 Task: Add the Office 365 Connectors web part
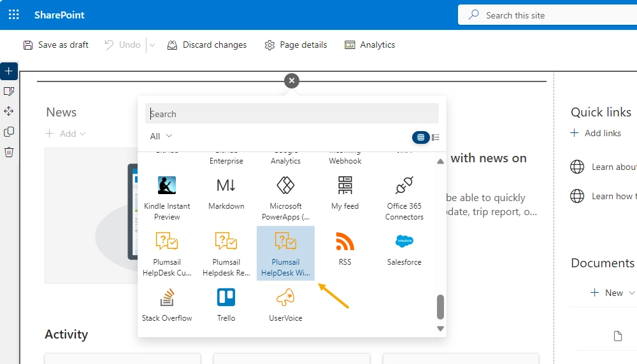404,198
